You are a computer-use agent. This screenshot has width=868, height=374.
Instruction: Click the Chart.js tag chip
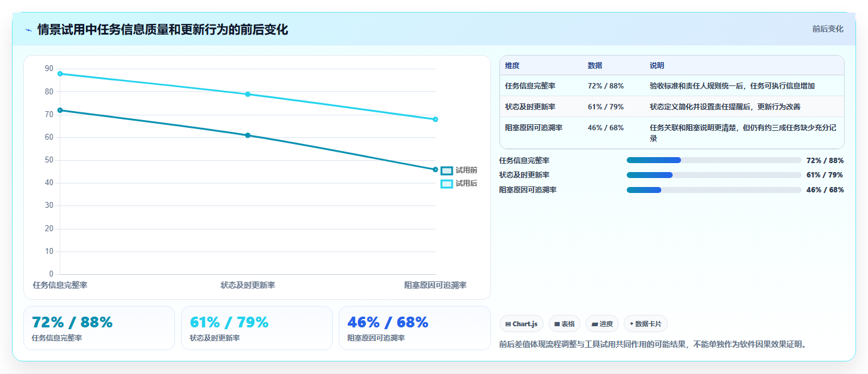point(522,324)
